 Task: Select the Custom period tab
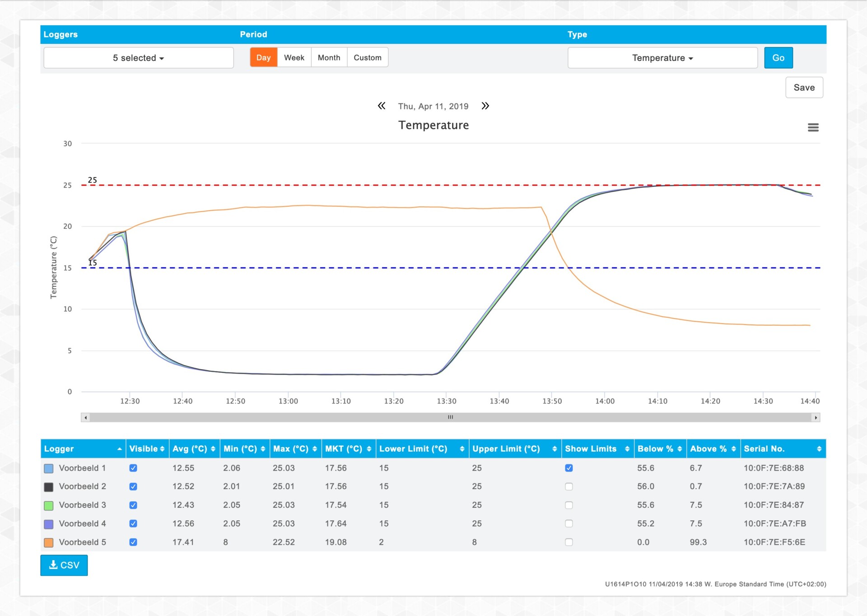point(367,58)
